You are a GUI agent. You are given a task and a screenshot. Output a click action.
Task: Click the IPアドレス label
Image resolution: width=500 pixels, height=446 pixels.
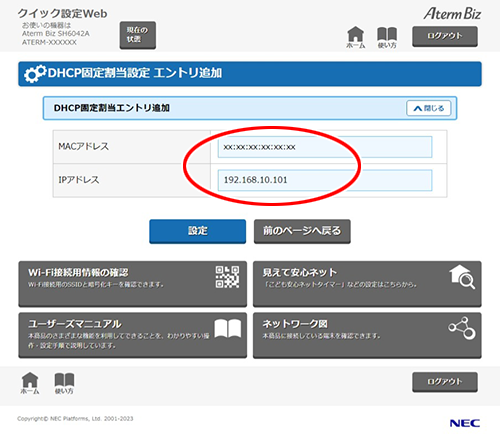click(x=79, y=180)
